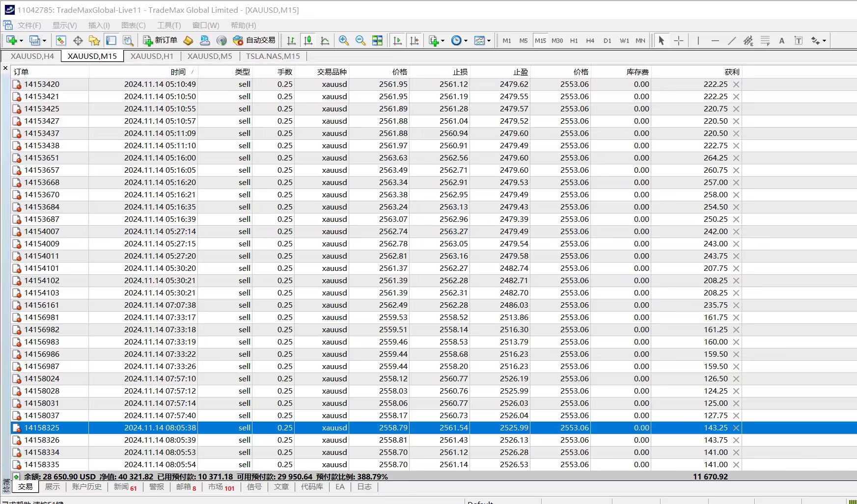Select the trendline drawing tool

(x=732, y=41)
